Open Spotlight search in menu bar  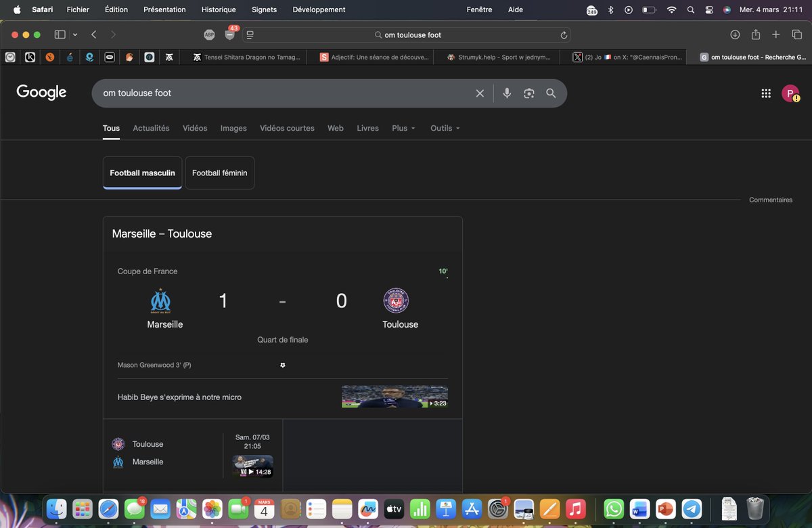(x=690, y=9)
